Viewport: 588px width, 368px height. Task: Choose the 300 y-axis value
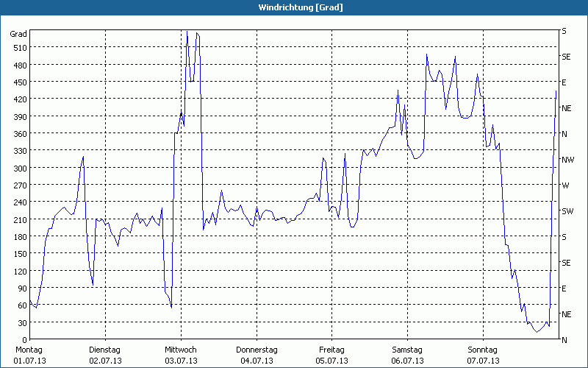tap(21, 169)
